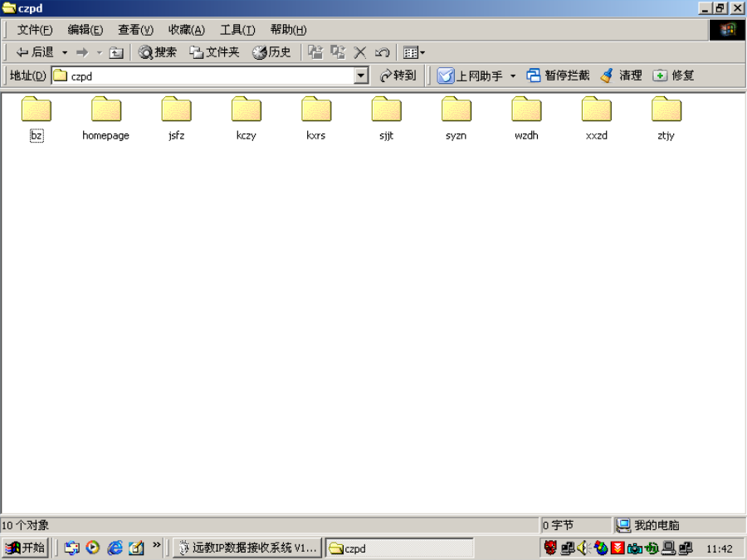Open the 编辑(E) menu
The image size is (747, 560).
(85, 30)
